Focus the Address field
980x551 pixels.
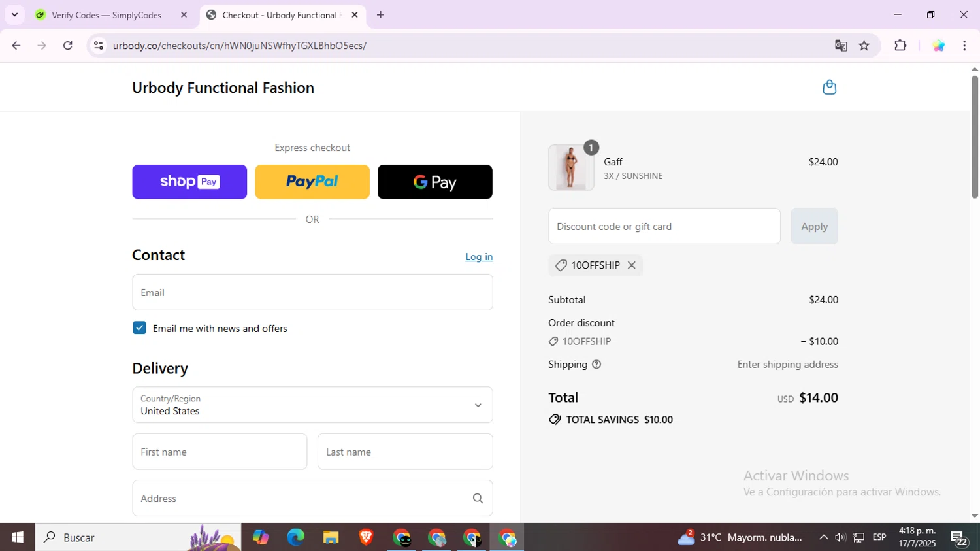312,499
